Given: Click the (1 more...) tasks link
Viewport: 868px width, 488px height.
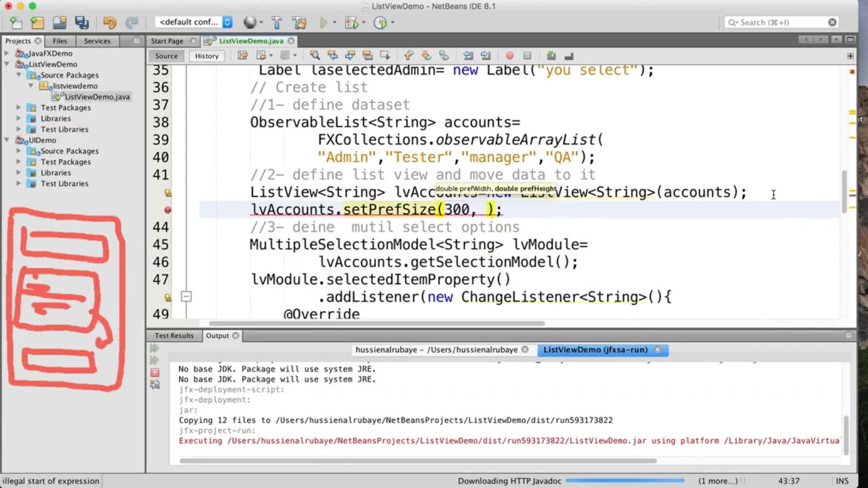Looking at the screenshot, I should point(717,481).
